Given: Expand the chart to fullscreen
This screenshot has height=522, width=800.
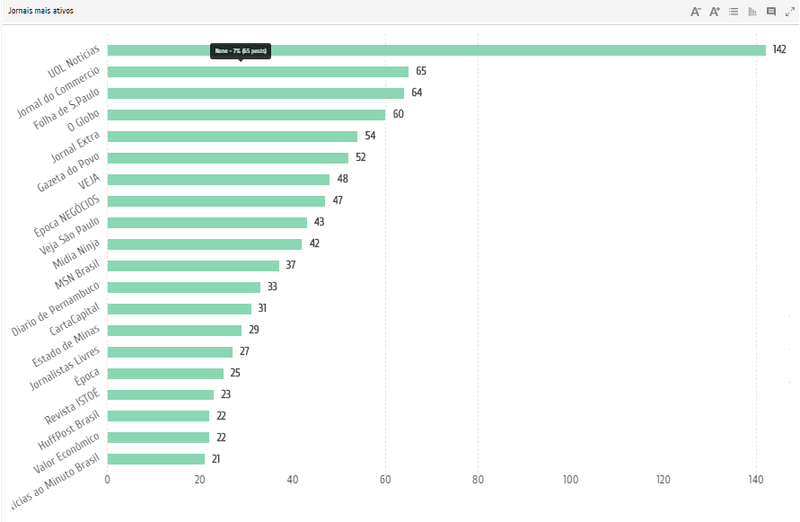Looking at the screenshot, I should pos(790,12).
